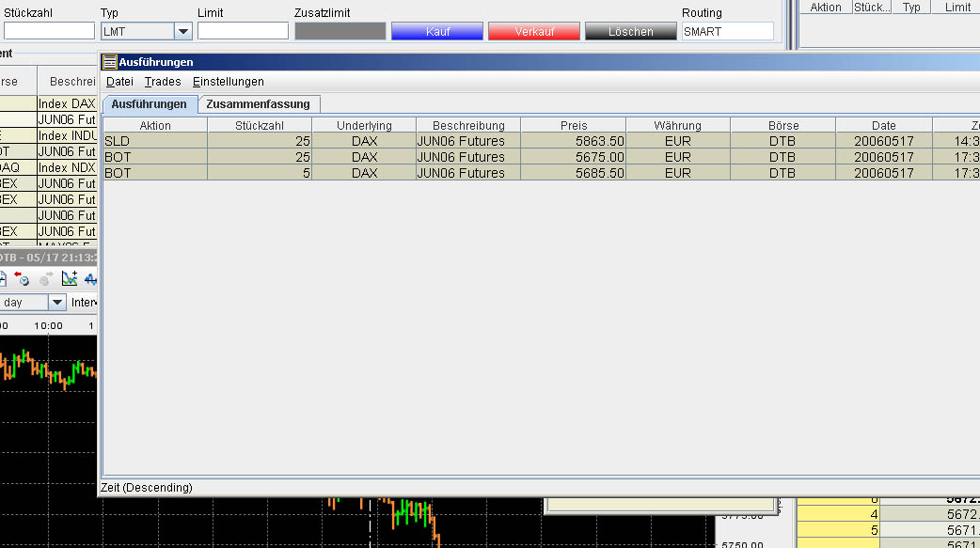Sort by the Aktion column header
980x548 pixels.
tap(155, 125)
